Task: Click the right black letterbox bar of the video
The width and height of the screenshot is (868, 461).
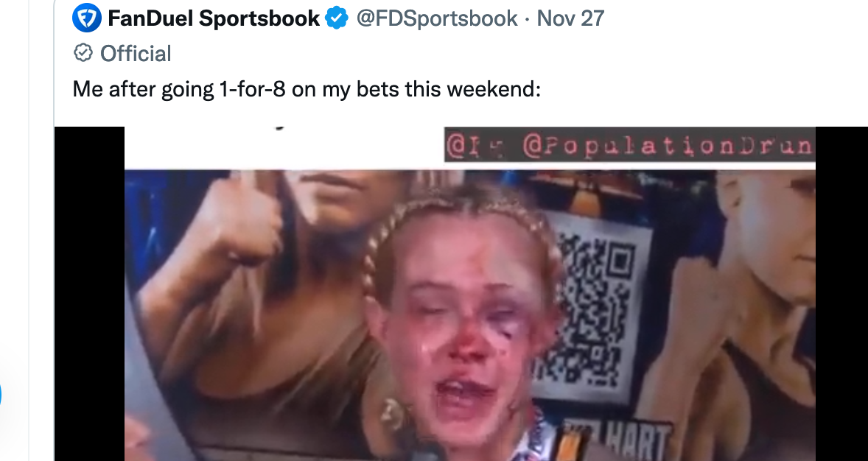Action: (841, 294)
